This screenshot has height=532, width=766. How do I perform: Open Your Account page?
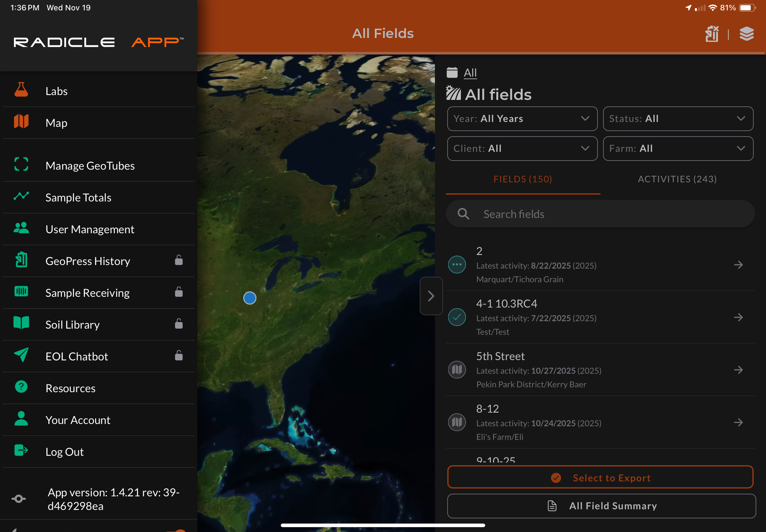coord(99,420)
